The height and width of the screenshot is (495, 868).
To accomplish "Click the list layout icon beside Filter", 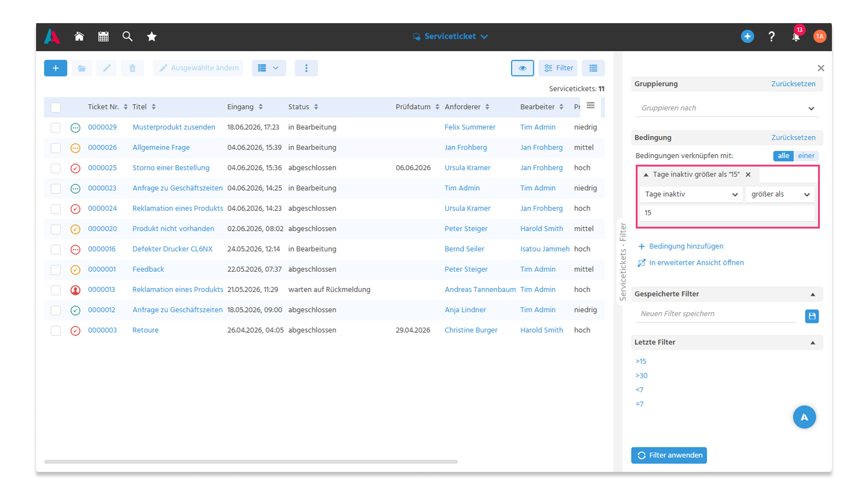I will 593,68.
